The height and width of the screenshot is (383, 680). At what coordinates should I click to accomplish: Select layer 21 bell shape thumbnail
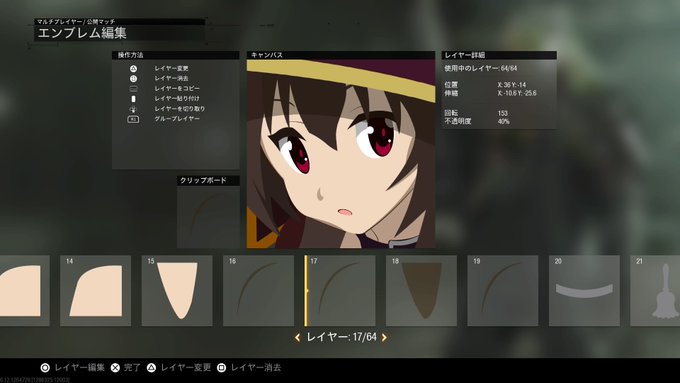655,291
